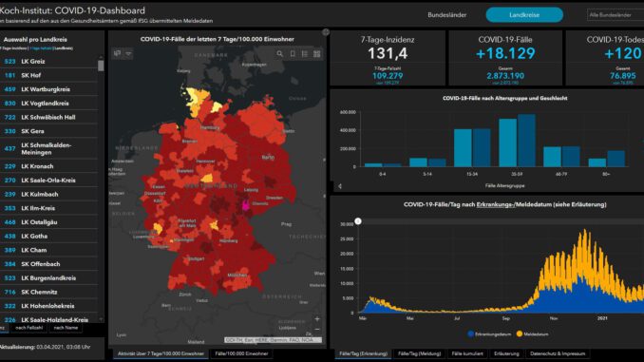Sort the list nach Name
The image size is (644, 362).
click(66, 328)
